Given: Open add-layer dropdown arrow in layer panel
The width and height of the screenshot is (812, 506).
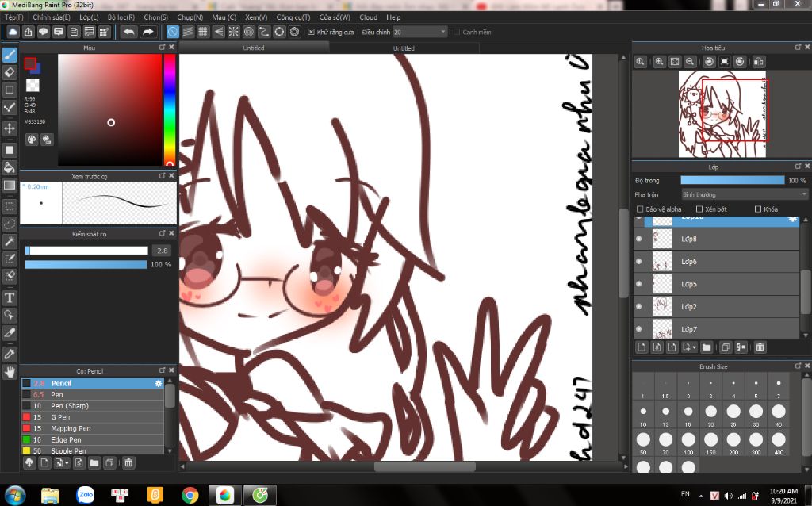Looking at the screenshot, I should click(695, 347).
